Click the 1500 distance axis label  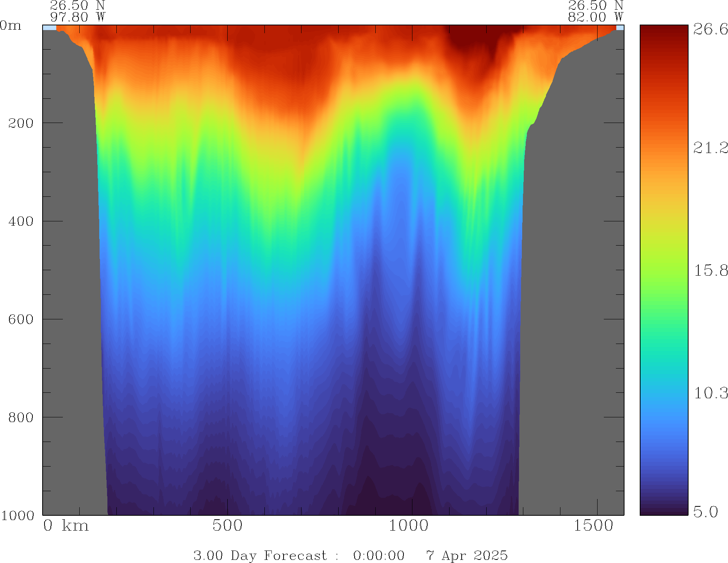[x=593, y=526]
